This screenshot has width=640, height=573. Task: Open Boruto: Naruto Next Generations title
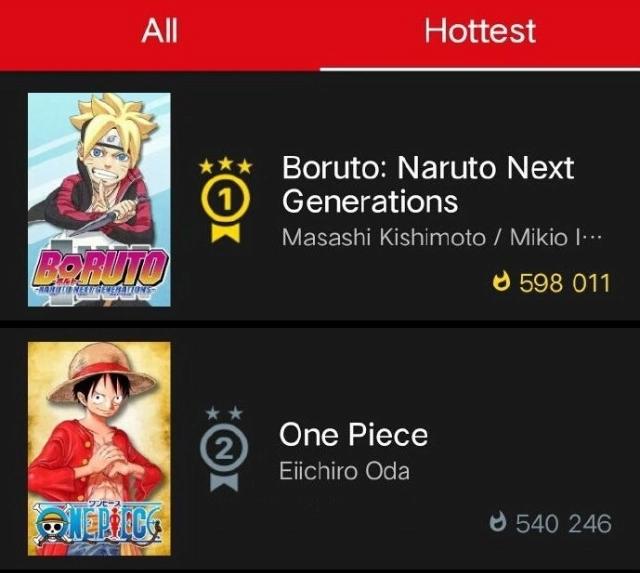point(427,184)
